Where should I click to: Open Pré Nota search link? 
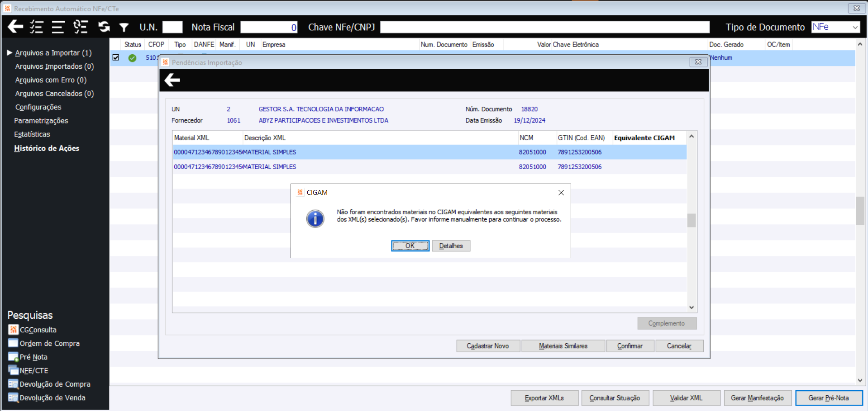33,357
